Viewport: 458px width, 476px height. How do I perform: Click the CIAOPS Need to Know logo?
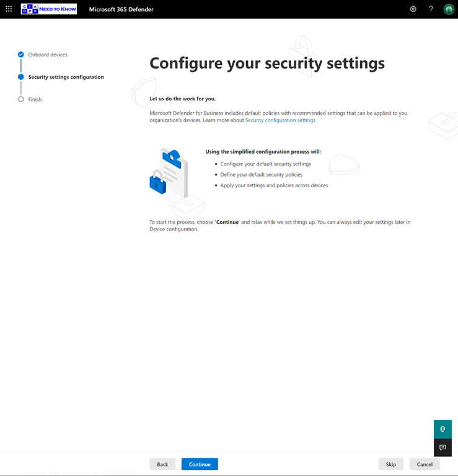coord(49,9)
